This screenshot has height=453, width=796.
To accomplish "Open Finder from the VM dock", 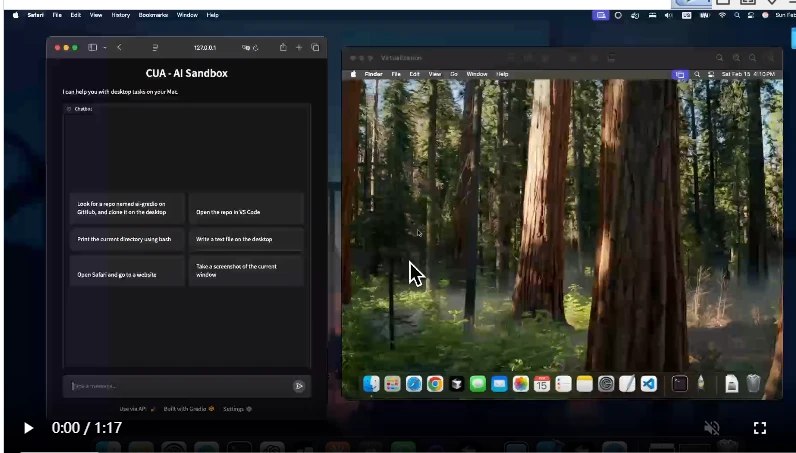I will [x=371, y=383].
